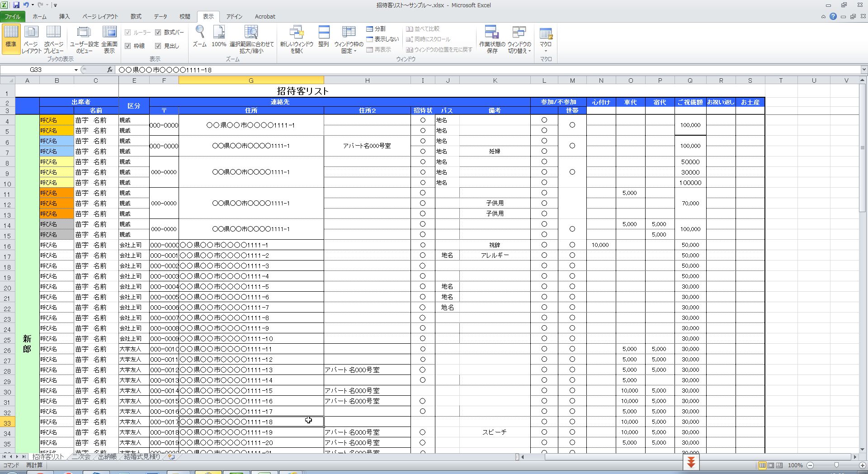Toggle the headings checkbox
The image size is (868, 474).
[x=158, y=46]
